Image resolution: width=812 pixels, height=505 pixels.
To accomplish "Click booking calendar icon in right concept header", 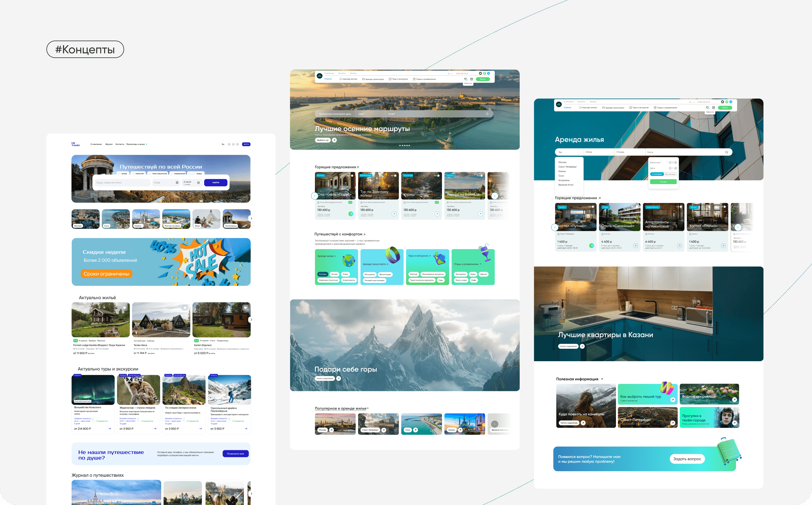I will pyautogui.click(x=713, y=108).
